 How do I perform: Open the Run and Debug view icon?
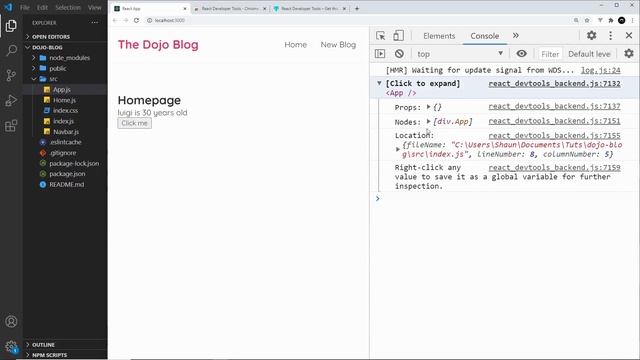[11, 100]
